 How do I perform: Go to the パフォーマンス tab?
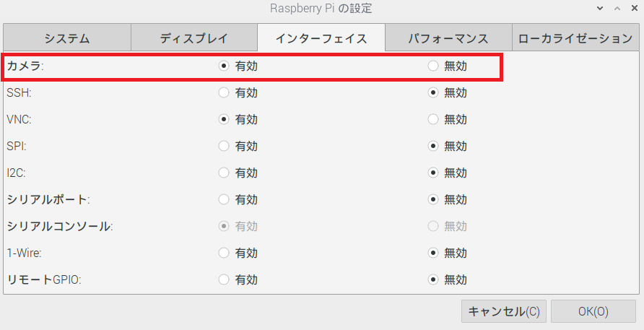pyautogui.click(x=448, y=38)
